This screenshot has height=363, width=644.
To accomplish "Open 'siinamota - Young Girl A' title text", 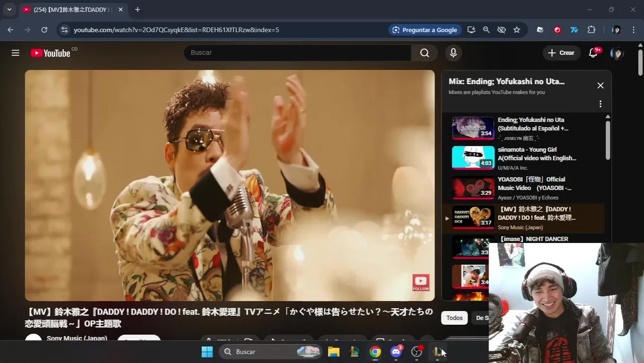I will click(537, 154).
